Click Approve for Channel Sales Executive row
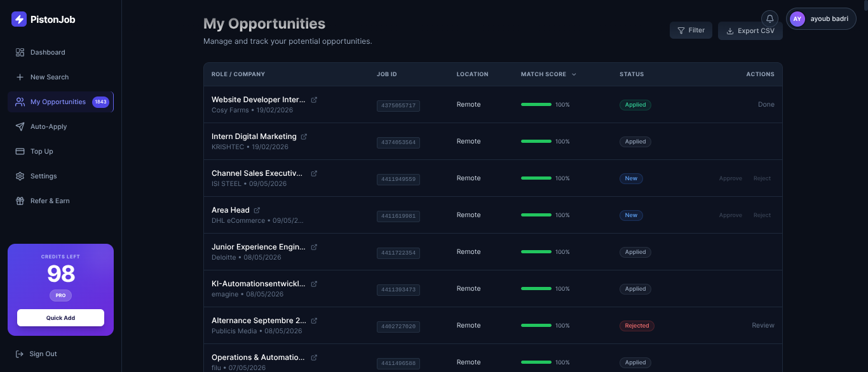868x372 pixels. (x=731, y=178)
